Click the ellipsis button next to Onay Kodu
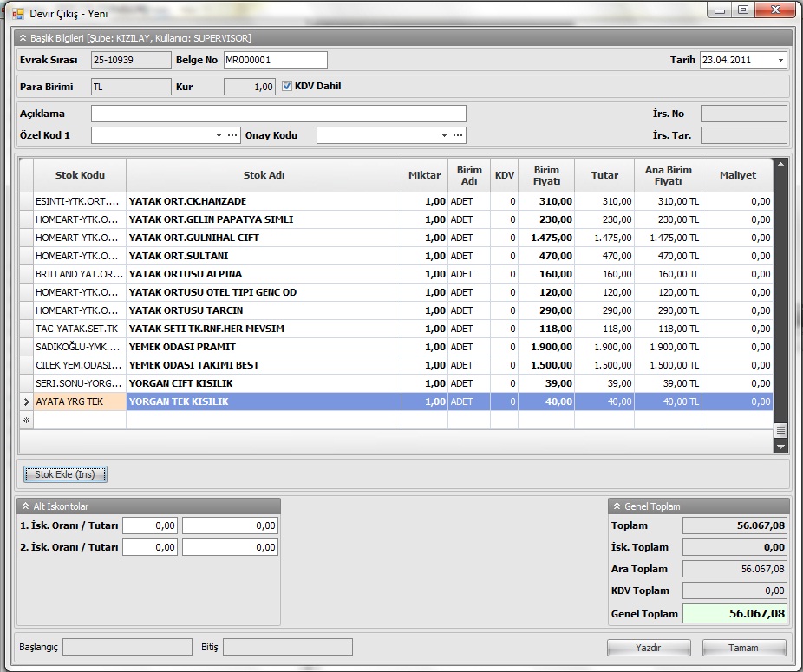The height and width of the screenshot is (672, 803). click(x=458, y=135)
